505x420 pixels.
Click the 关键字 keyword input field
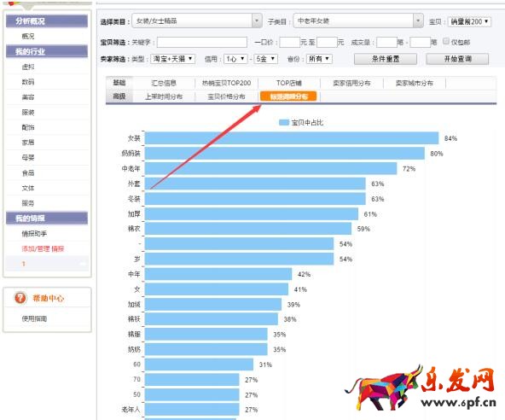[x=202, y=42]
